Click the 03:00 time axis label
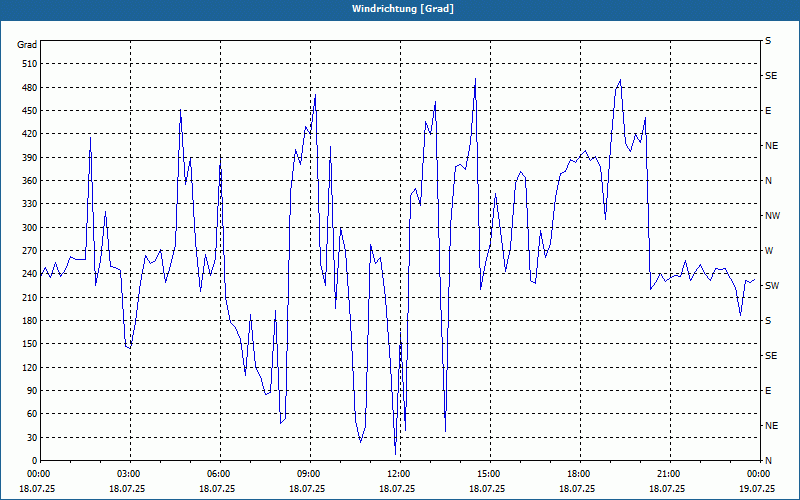 pyautogui.click(x=127, y=474)
